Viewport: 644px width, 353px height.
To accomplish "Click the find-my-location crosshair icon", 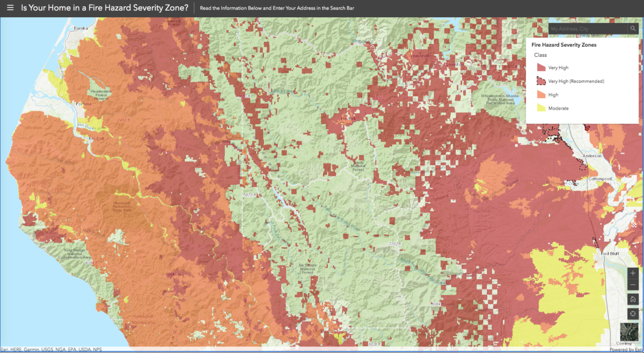I will click(632, 313).
